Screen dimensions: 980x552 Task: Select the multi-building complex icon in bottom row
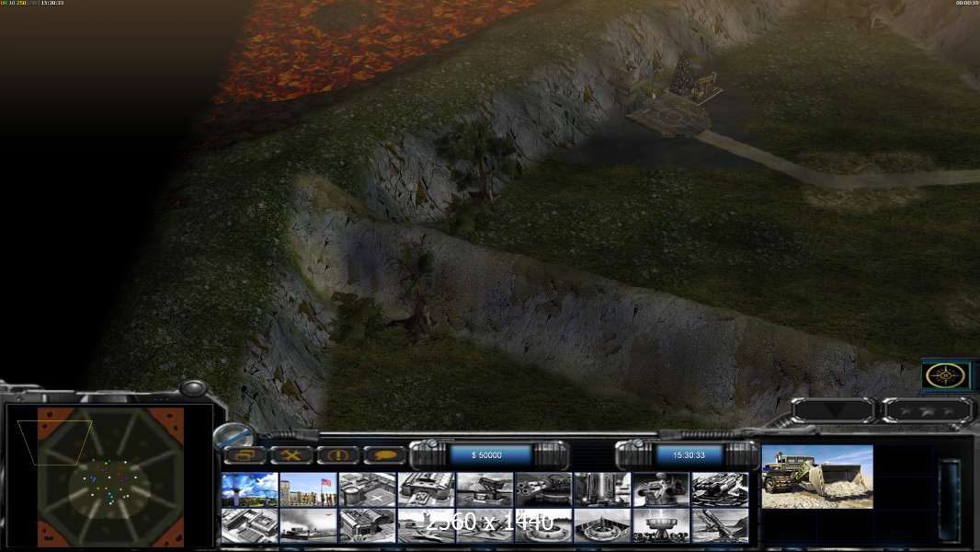point(249,525)
